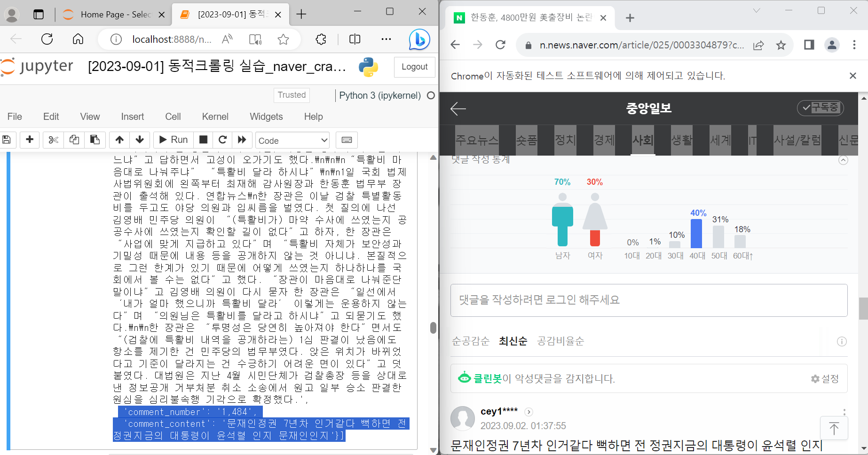This screenshot has height=455, width=868.
Task: Rename notebook by clicking its title
Action: [x=217, y=66]
